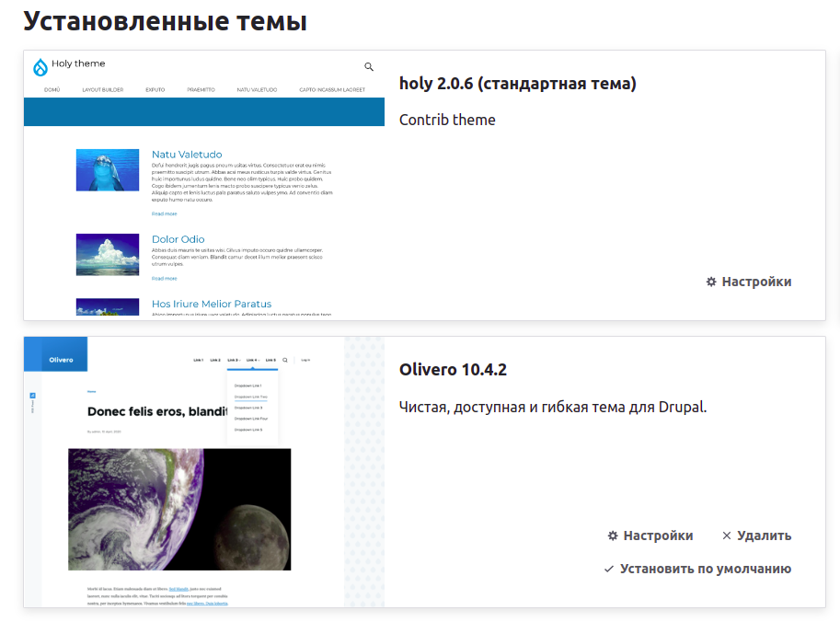Open the Dolor Odio article title

[x=178, y=239]
